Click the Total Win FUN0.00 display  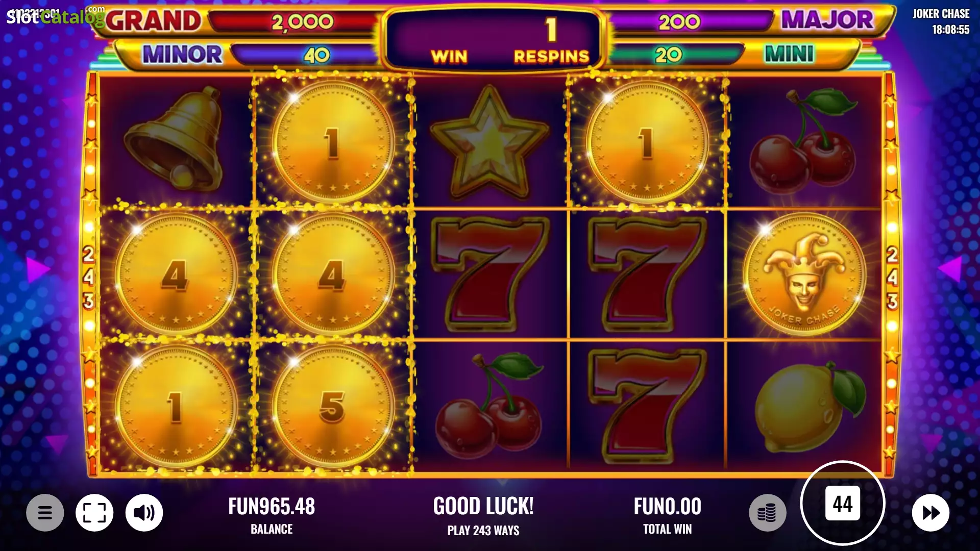point(668,515)
